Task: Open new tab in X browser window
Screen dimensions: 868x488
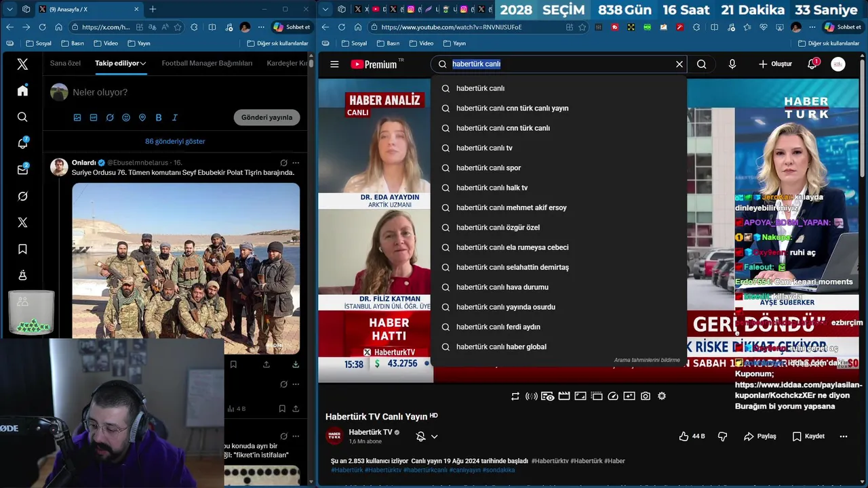Action: point(153,9)
